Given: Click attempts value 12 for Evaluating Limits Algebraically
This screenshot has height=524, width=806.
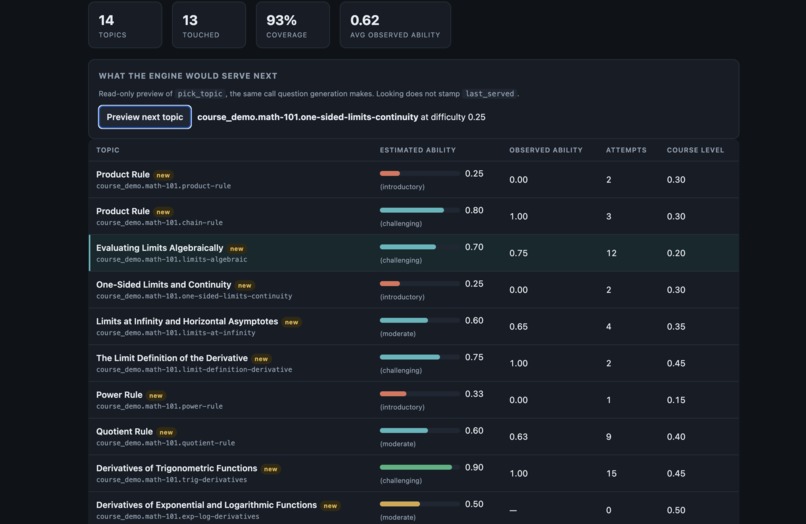Looking at the screenshot, I should [611, 253].
